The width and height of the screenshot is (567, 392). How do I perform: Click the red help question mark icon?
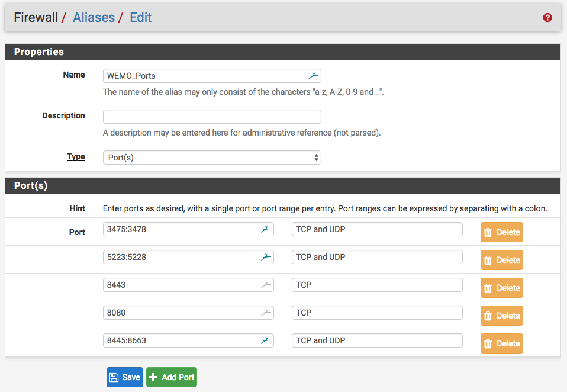tap(547, 18)
